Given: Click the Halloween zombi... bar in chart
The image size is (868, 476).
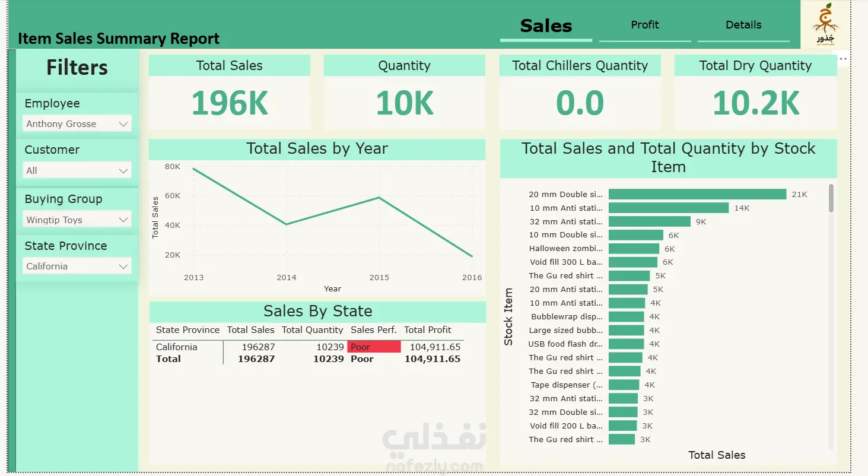Looking at the screenshot, I should 634,249.
